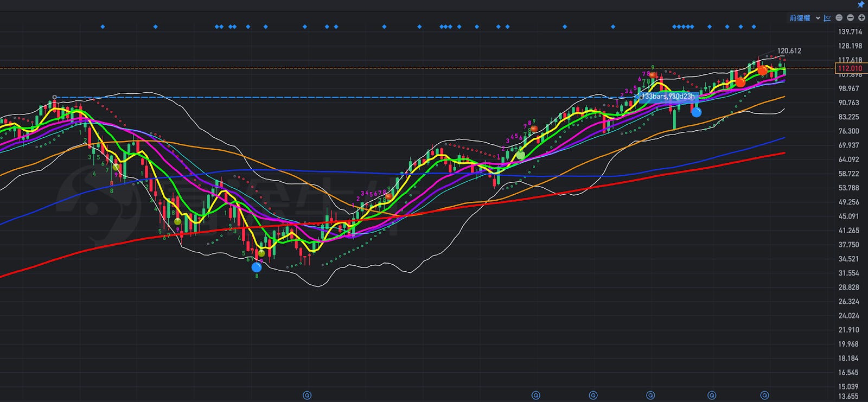Click the rightmost blue diamond event marker
Viewport: 868px width, 402px height.
(754, 27)
